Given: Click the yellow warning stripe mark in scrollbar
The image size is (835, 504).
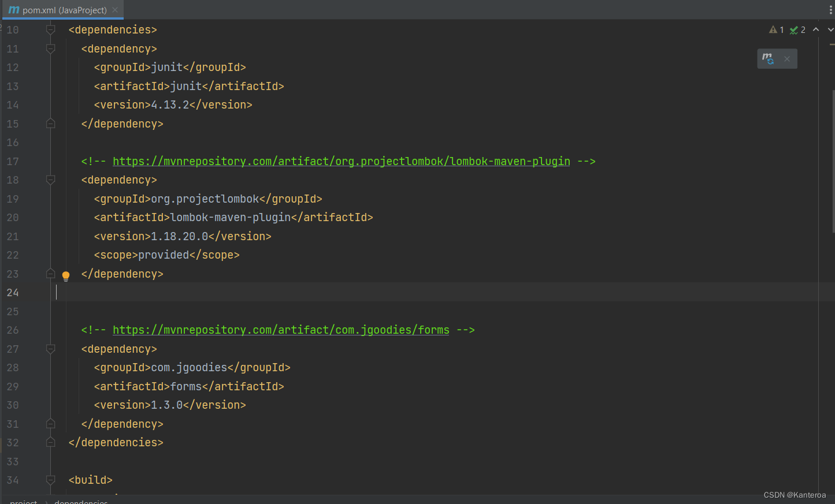Looking at the screenshot, I should pyautogui.click(x=832, y=44).
